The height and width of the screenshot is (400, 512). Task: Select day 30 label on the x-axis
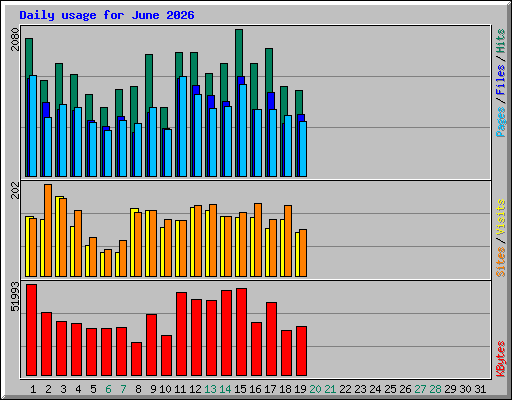point(465,389)
